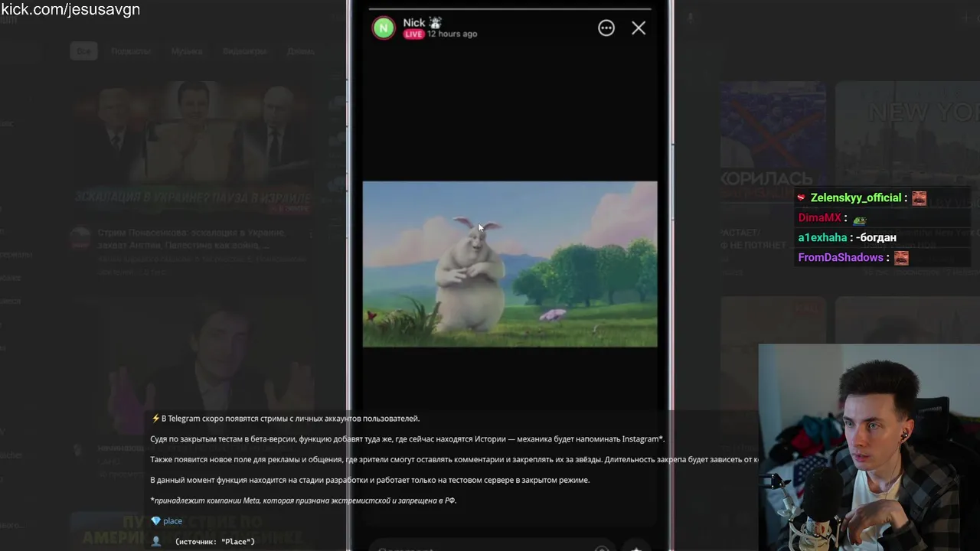Close the story viewer with the X icon
Viewport: 980px width, 551px height.
[639, 28]
